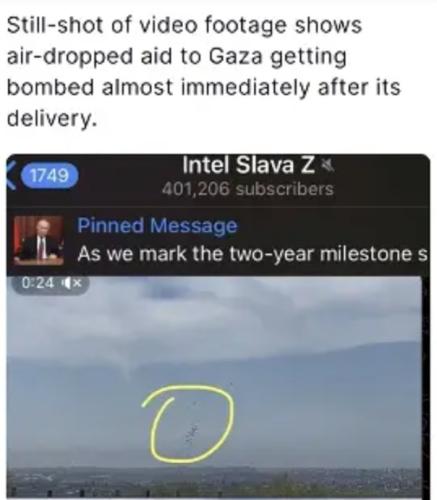The width and height of the screenshot is (437, 500).
Task: Play the aid airdrop video
Action: [214, 386]
